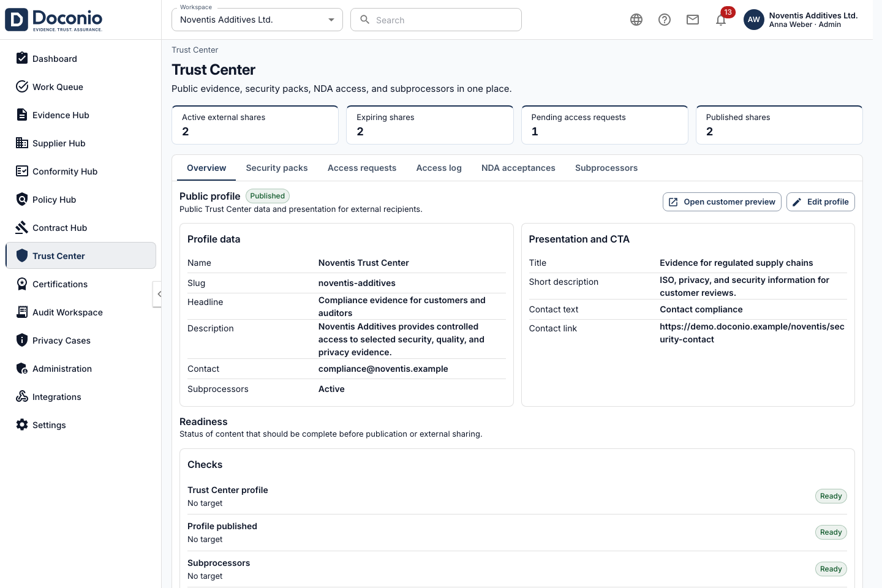Click the noventis-additives slug value
882x588 pixels.
[357, 283]
